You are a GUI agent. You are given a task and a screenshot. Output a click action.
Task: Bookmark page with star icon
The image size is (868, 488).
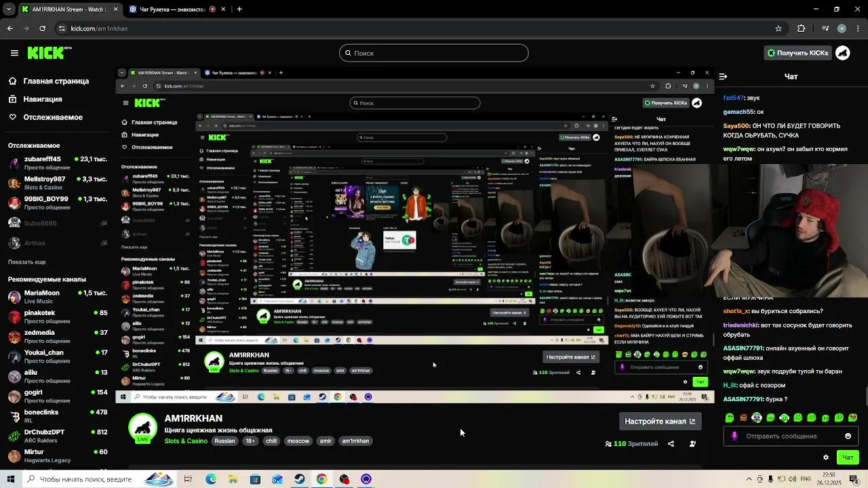click(x=778, y=28)
